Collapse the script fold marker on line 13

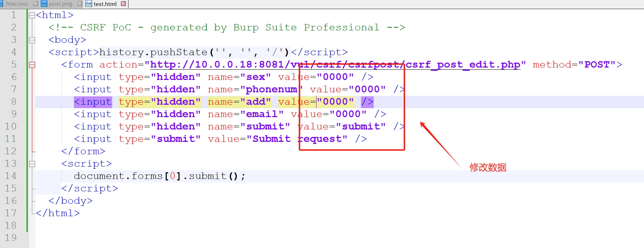pyautogui.click(x=32, y=164)
